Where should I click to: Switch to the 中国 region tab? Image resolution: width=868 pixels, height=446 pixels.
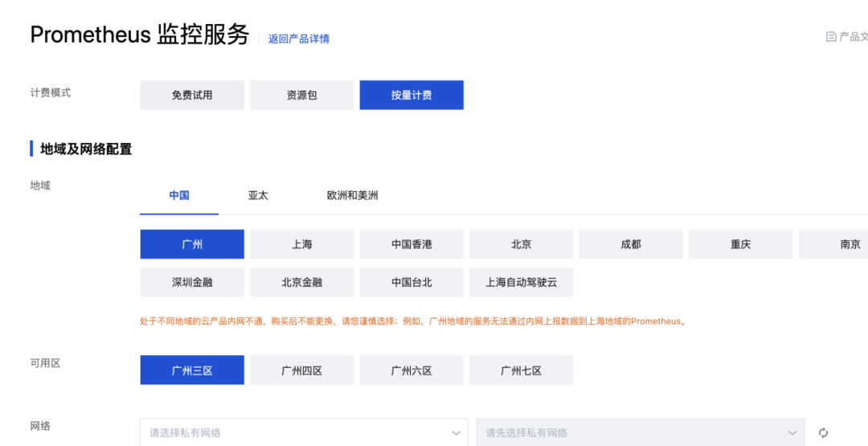178,196
